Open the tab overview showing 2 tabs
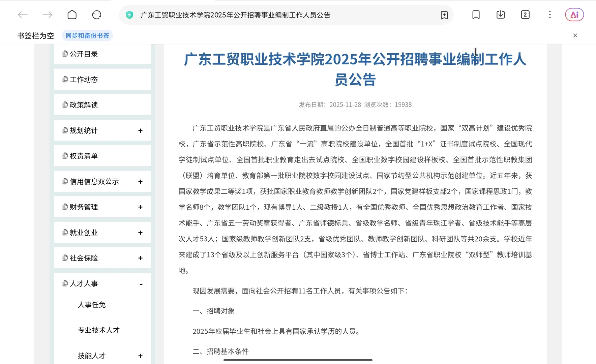This screenshot has width=596, height=364. tap(525, 15)
